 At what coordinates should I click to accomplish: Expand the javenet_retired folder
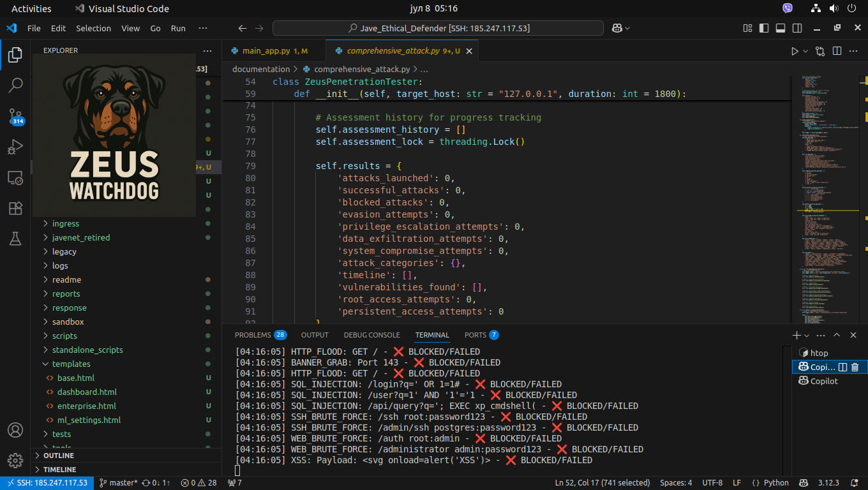pos(80,237)
